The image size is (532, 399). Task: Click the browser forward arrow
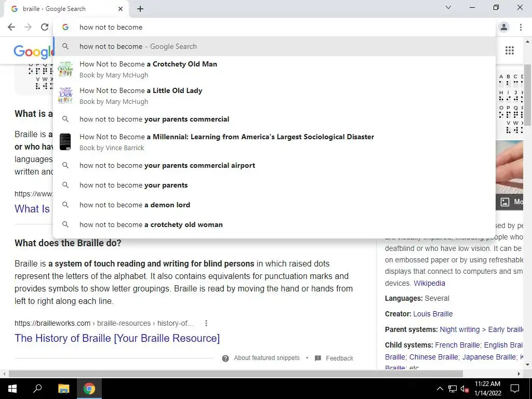pyautogui.click(x=28, y=27)
